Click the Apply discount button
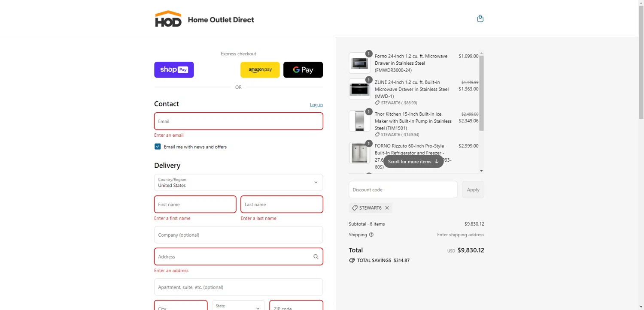This screenshot has height=310, width=644. pyautogui.click(x=473, y=190)
